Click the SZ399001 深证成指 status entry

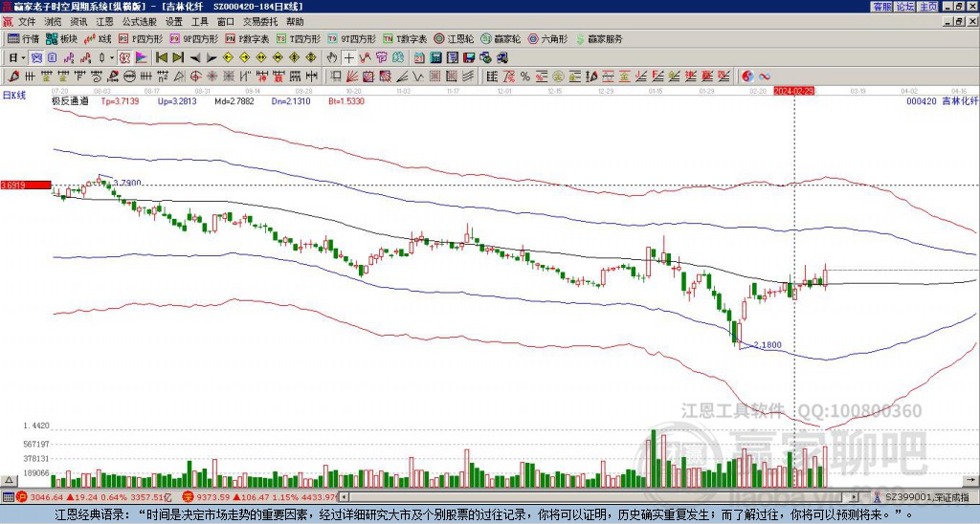tap(928, 497)
